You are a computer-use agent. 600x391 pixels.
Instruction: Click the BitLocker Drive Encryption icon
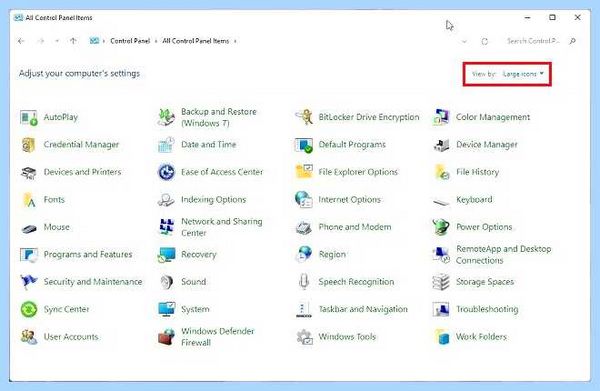click(304, 117)
